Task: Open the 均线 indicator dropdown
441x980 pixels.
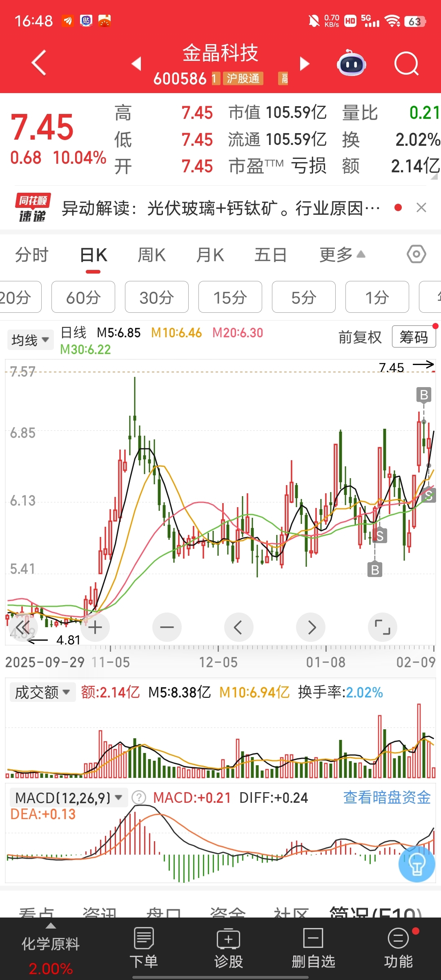Action: point(30,340)
